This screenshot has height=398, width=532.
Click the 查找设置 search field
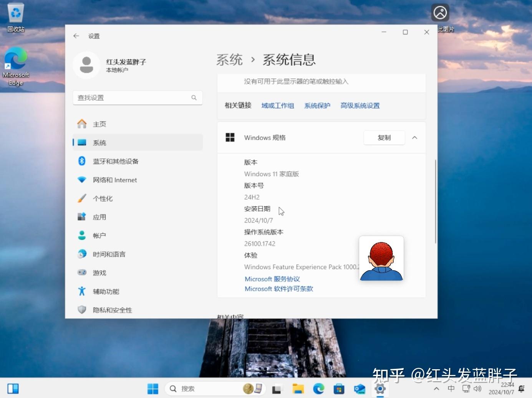tap(138, 97)
